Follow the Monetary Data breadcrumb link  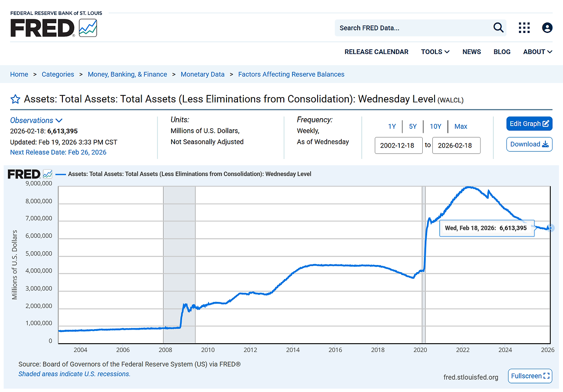coord(202,74)
